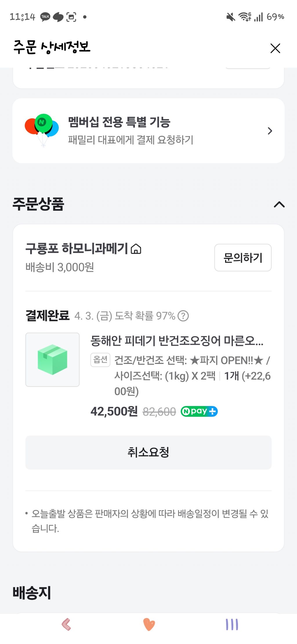The image size is (297, 644).
Task: Tap the Android back navigation icon
Action: pyautogui.click(x=66, y=624)
